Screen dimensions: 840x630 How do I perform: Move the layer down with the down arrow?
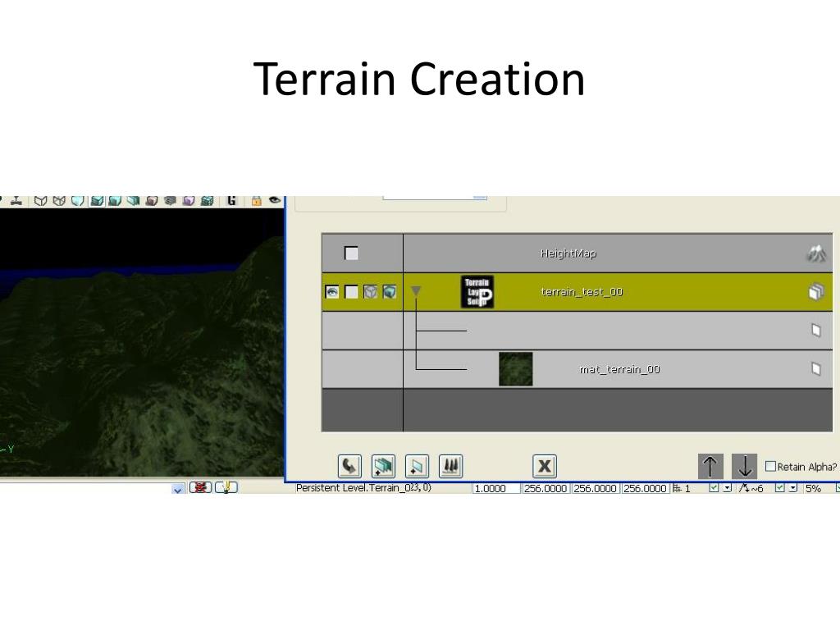point(744,466)
